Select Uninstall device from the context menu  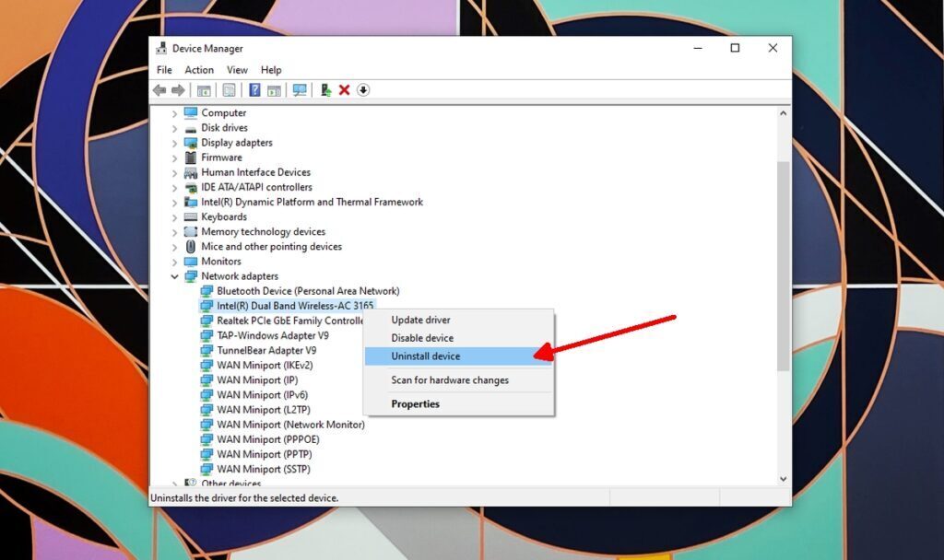[x=425, y=356]
